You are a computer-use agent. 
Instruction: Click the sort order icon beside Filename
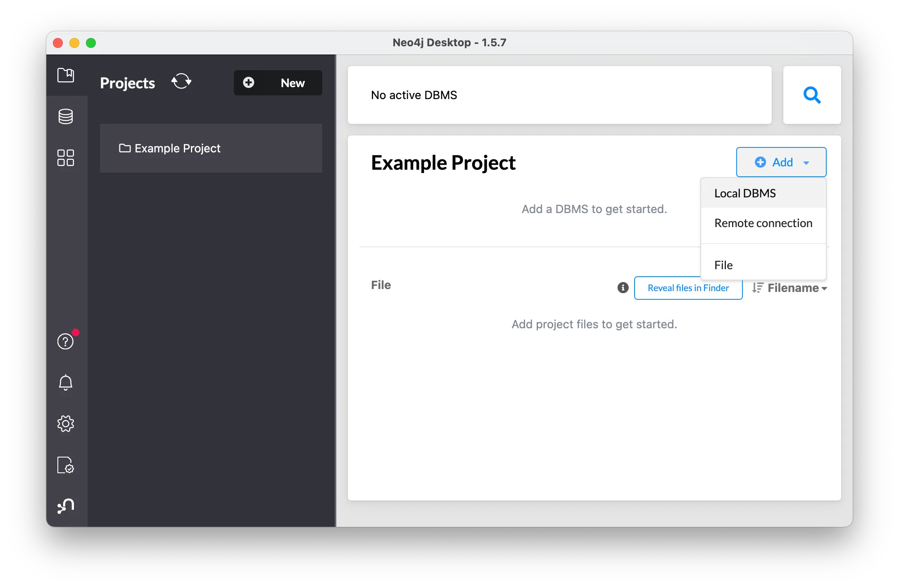(x=758, y=287)
